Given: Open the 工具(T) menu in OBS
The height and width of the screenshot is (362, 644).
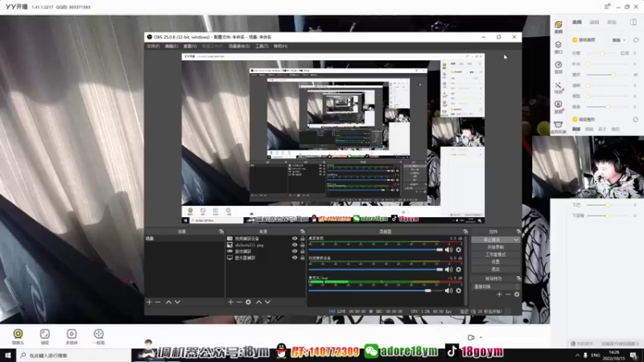Looking at the screenshot, I should [x=262, y=46].
